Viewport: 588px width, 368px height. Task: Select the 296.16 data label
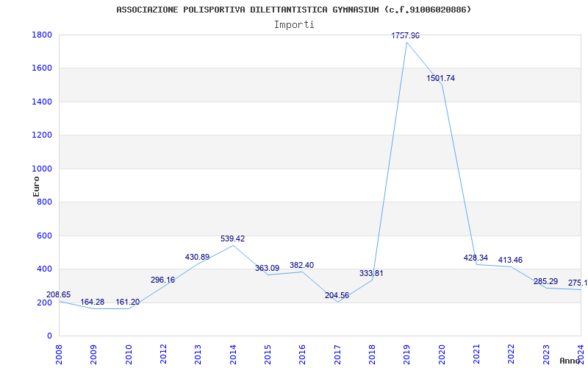point(162,280)
